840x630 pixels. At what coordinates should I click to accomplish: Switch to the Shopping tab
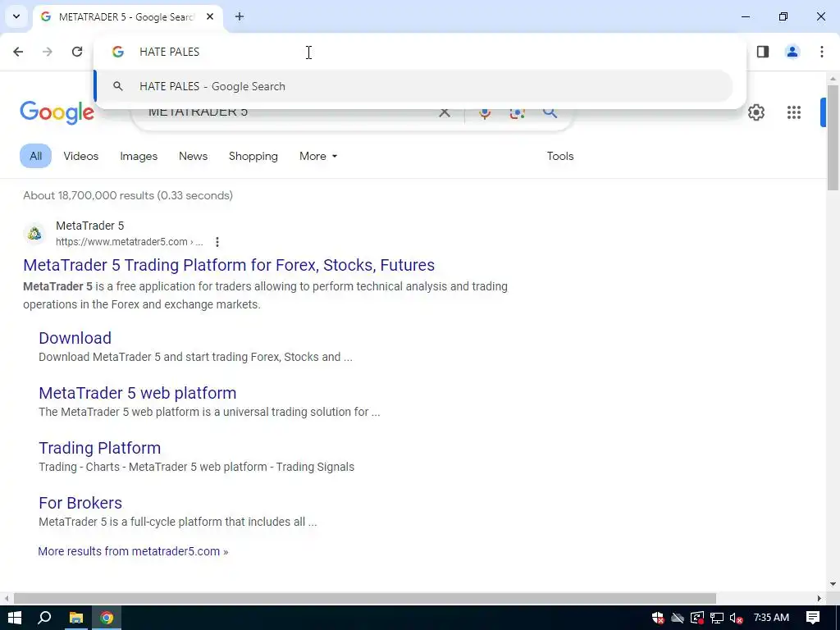(253, 156)
